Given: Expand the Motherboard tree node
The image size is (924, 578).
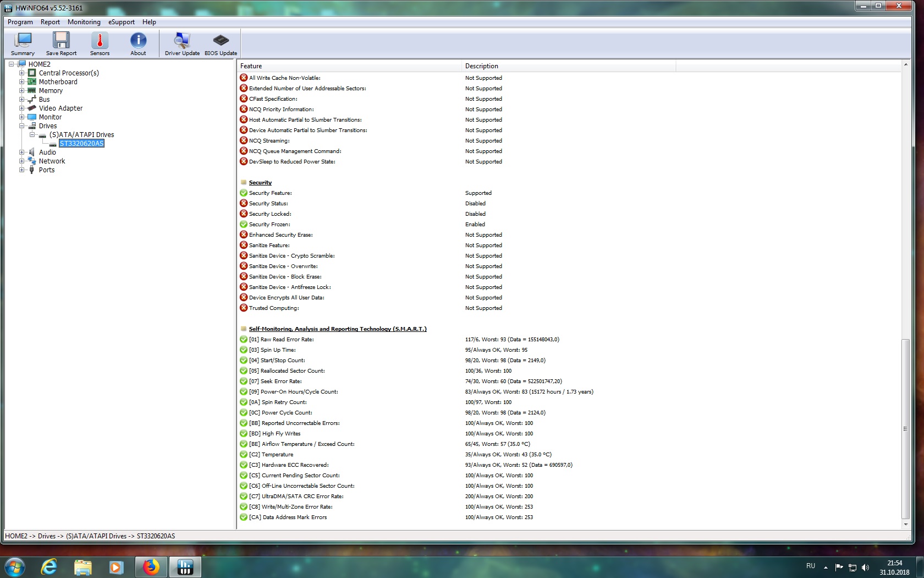Looking at the screenshot, I should coord(21,81).
